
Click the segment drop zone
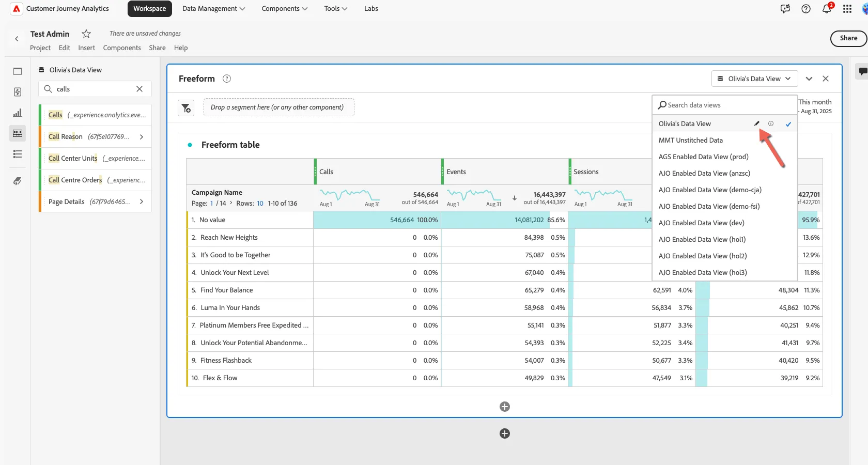click(279, 107)
